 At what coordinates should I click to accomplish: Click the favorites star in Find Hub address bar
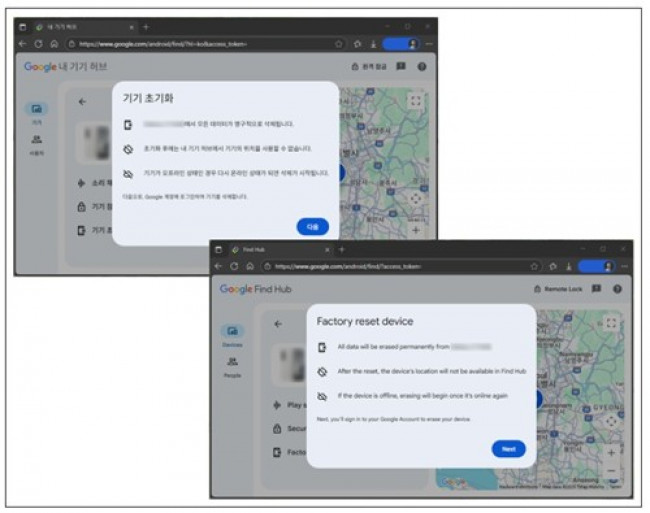coord(535,267)
